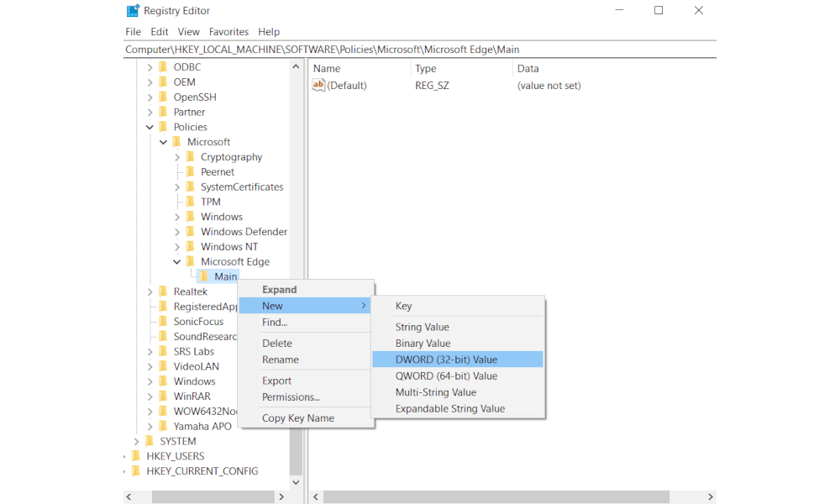This screenshot has height=504, width=840.
Task: Choose QWORD (64-bit) Value
Action: pyautogui.click(x=458, y=376)
